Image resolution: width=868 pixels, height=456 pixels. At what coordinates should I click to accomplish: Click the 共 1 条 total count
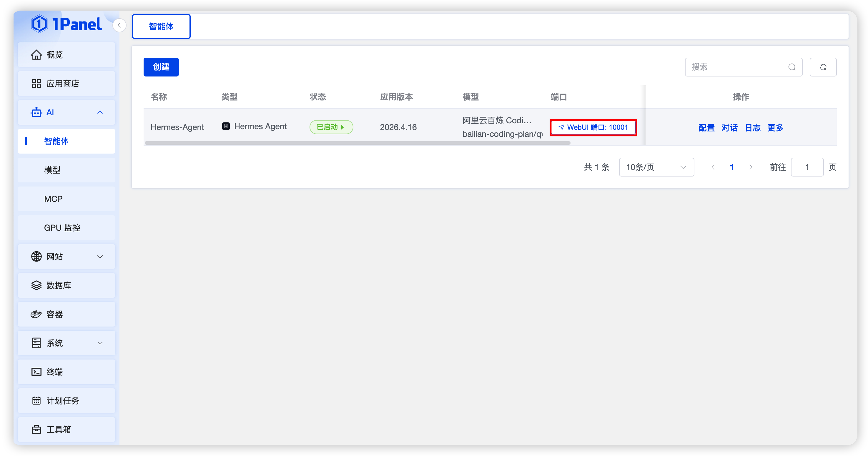coord(596,167)
